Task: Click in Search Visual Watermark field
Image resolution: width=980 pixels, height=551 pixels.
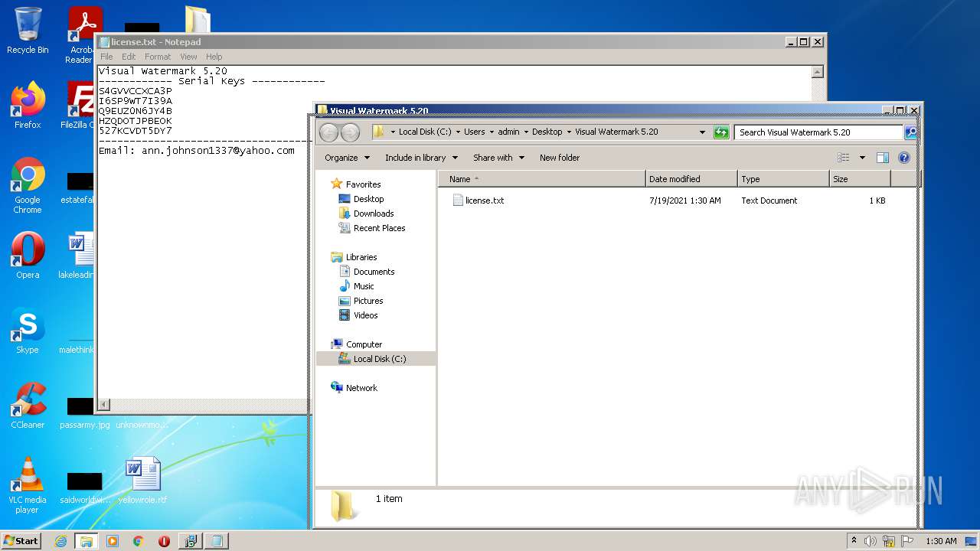Action: pyautogui.click(x=818, y=132)
